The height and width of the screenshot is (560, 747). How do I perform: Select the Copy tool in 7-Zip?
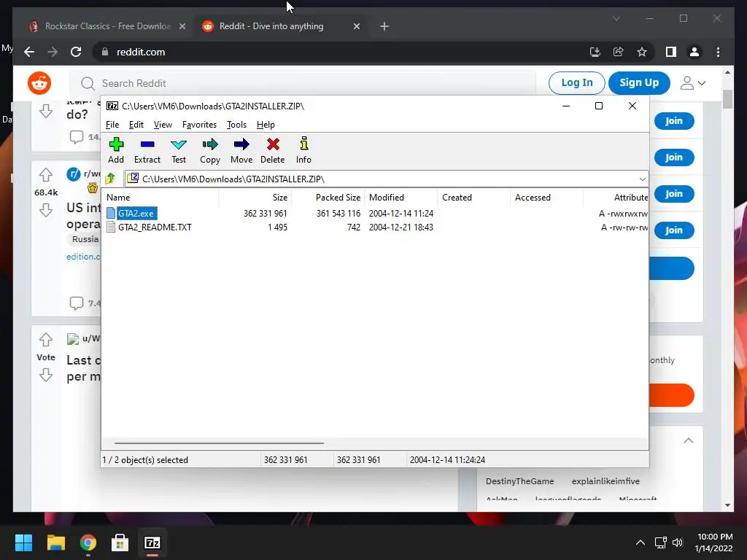point(210,150)
